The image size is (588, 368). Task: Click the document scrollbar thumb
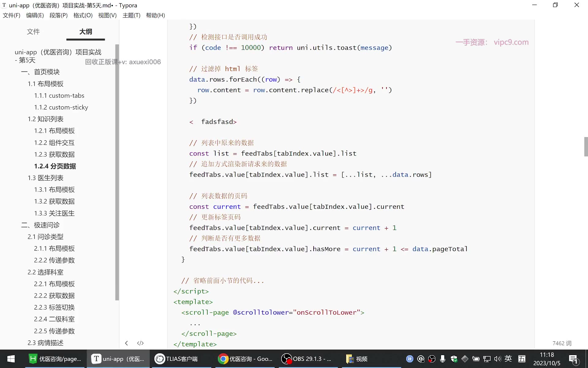click(586, 147)
